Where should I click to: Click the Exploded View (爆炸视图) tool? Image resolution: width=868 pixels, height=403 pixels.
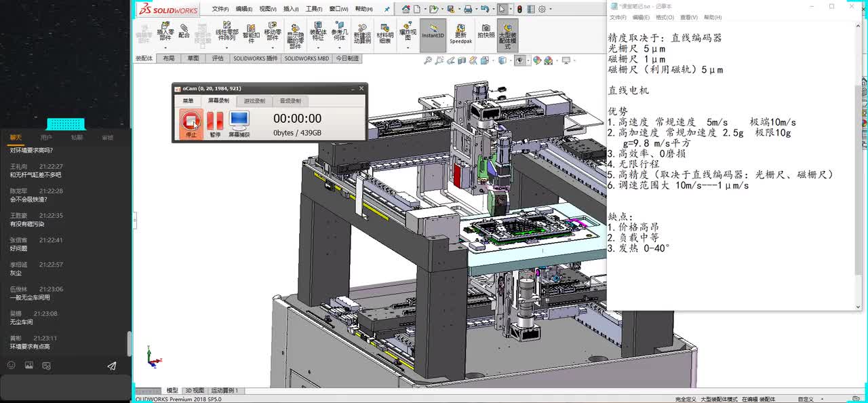[408, 31]
